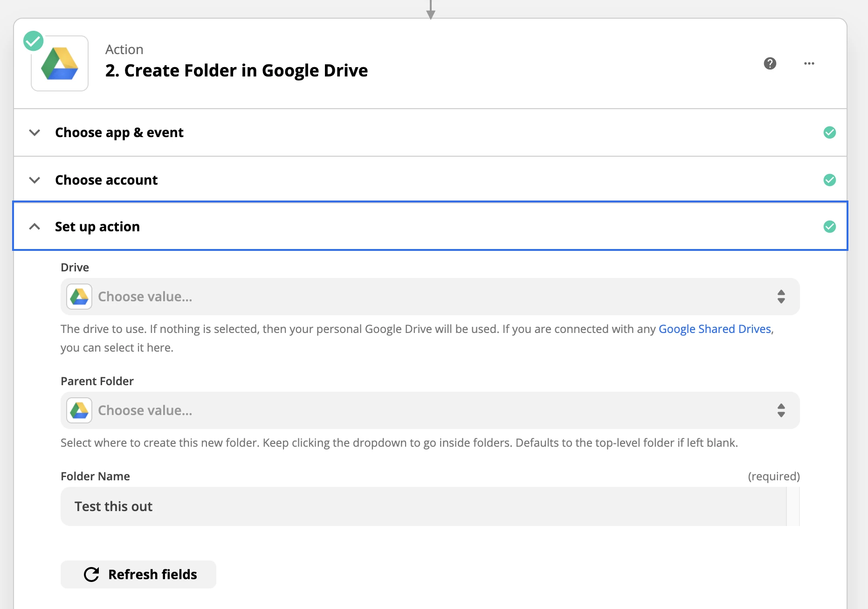
Task: Click the completion checkmark for Choose app & event
Action: click(830, 132)
